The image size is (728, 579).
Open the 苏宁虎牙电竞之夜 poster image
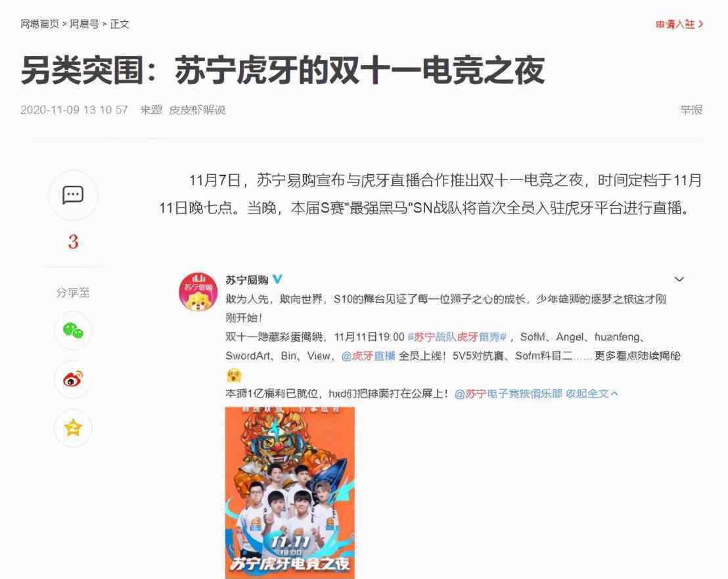pyautogui.click(x=290, y=493)
